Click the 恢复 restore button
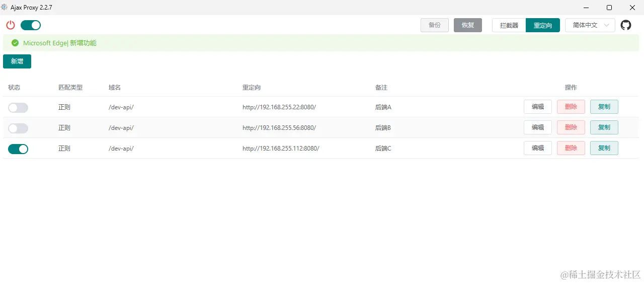 click(x=468, y=25)
